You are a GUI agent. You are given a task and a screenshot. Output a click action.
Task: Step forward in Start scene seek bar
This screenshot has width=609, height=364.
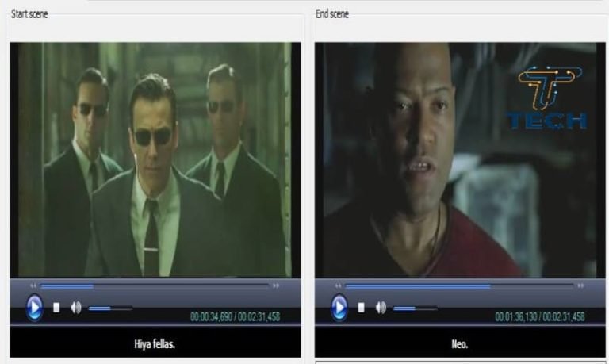276,286
